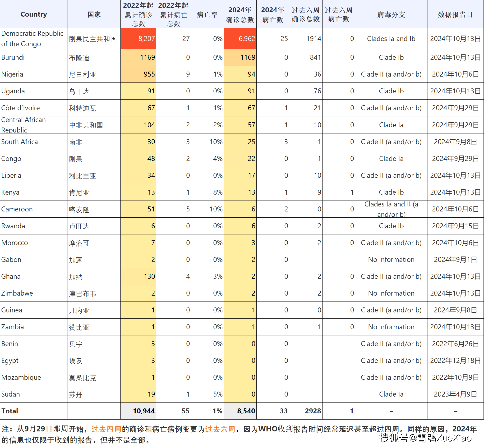The width and height of the screenshot is (484, 448).
Task: Click the total value 2928
Action: click(x=305, y=411)
